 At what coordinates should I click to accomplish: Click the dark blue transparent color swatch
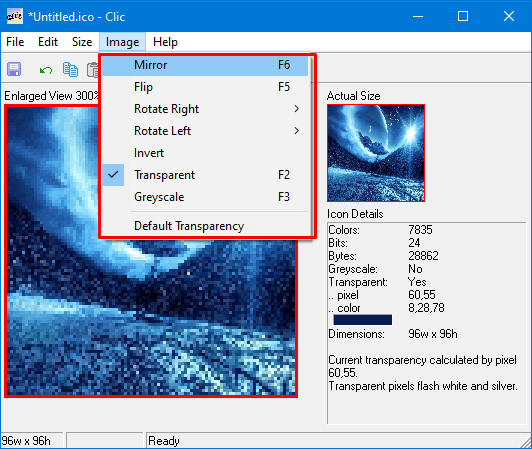click(362, 320)
